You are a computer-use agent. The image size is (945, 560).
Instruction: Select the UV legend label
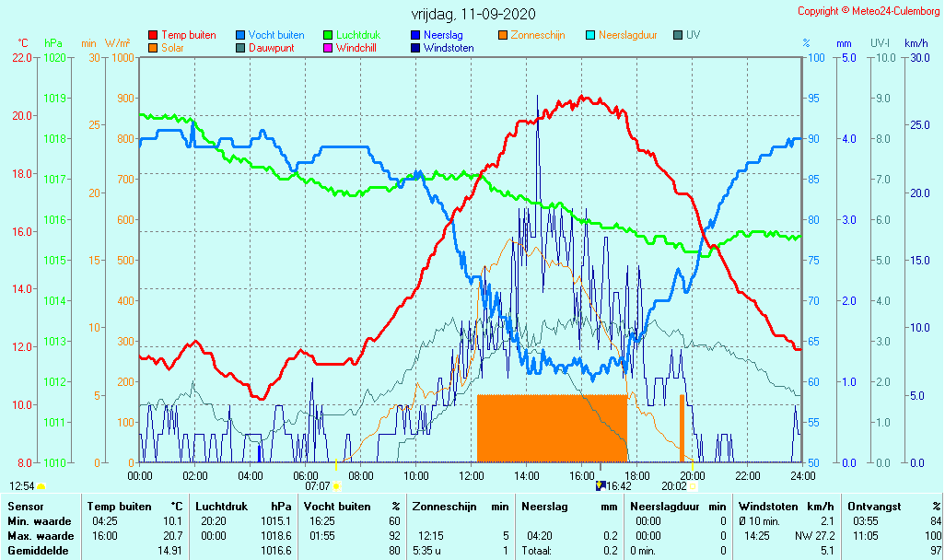pos(693,35)
